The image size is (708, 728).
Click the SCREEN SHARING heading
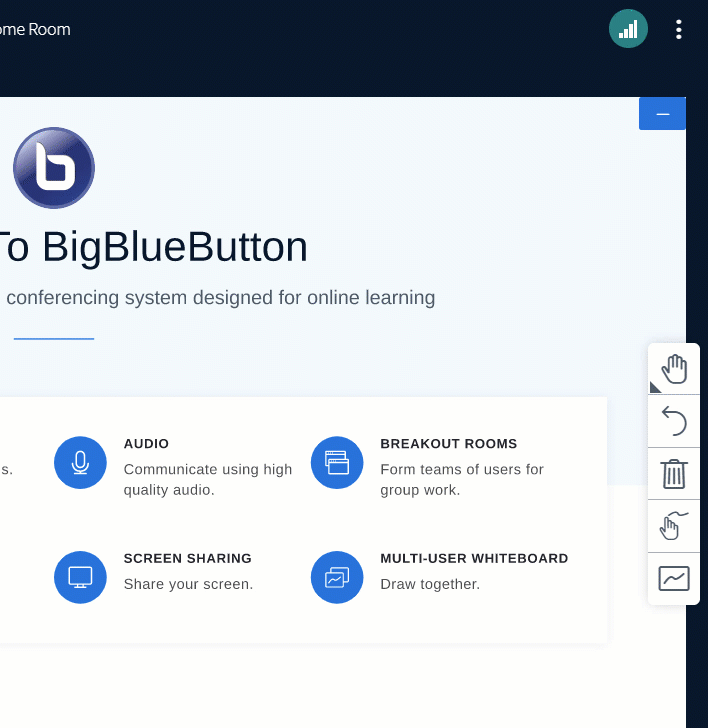point(188,558)
